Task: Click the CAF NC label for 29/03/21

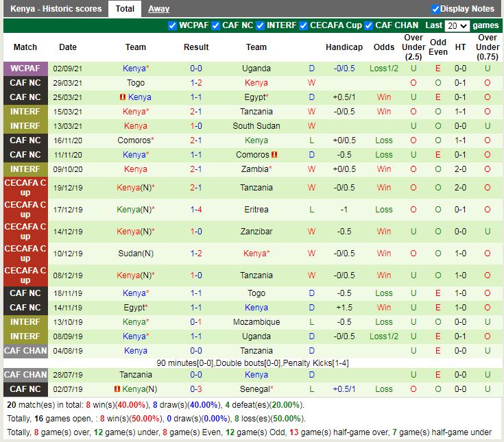Action: pyautogui.click(x=25, y=83)
